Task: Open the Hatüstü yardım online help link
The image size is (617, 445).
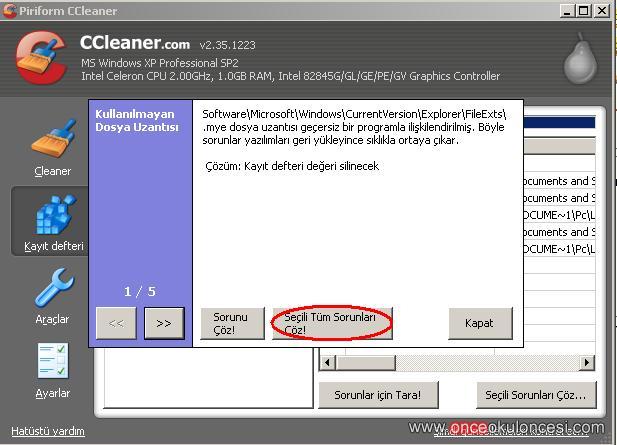Action: pos(48,431)
